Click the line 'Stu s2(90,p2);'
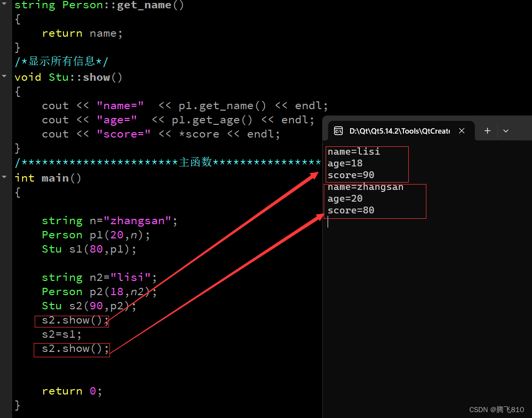The image size is (532, 418). (89, 306)
